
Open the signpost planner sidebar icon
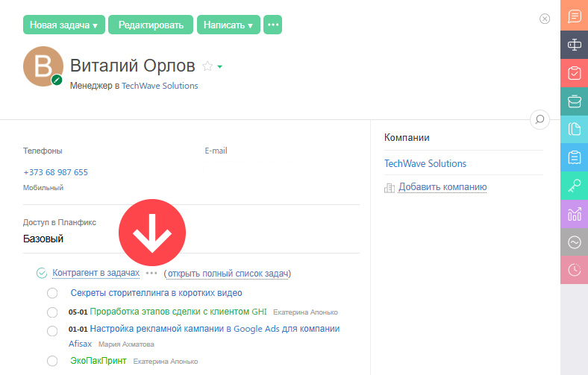click(x=574, y=45)
